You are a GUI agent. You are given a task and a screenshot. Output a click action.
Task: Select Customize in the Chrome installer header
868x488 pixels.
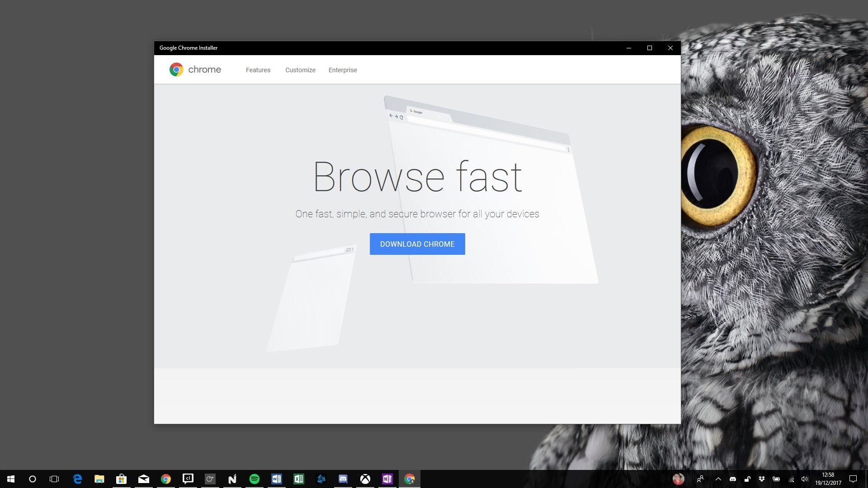pos(300,70)
